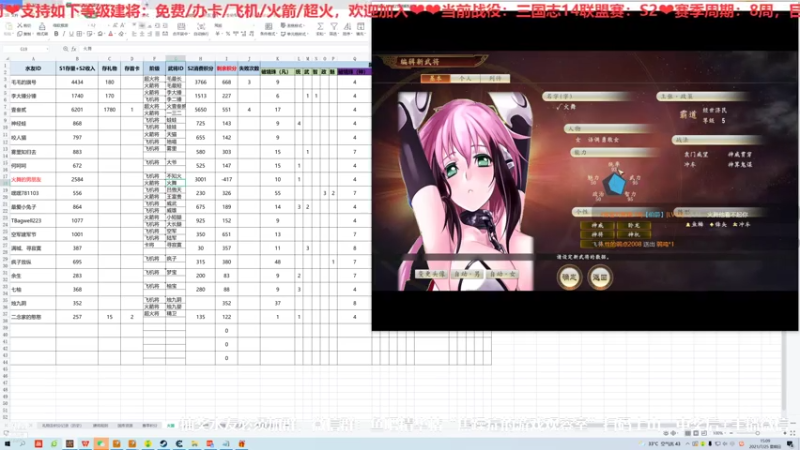This screenshot has width=800, height=450.
Task: Open the Steam icon in the taskbar
Action: pyautogui.click(x=163, y=444)
